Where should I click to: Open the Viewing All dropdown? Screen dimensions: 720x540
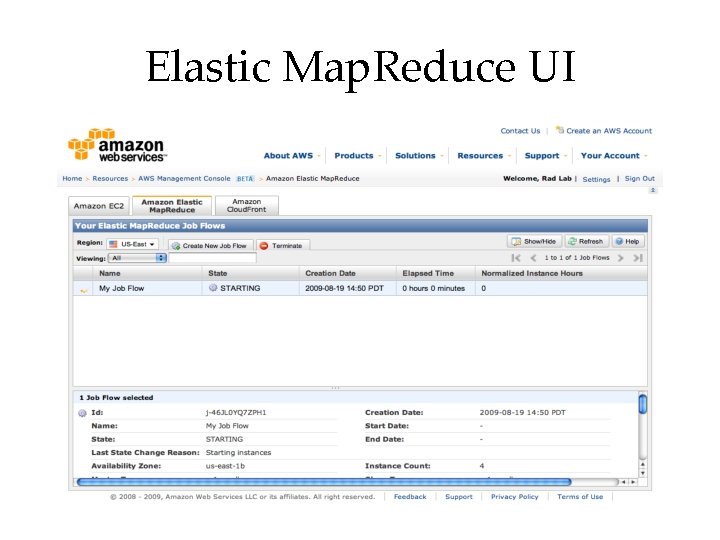[137, 258]
